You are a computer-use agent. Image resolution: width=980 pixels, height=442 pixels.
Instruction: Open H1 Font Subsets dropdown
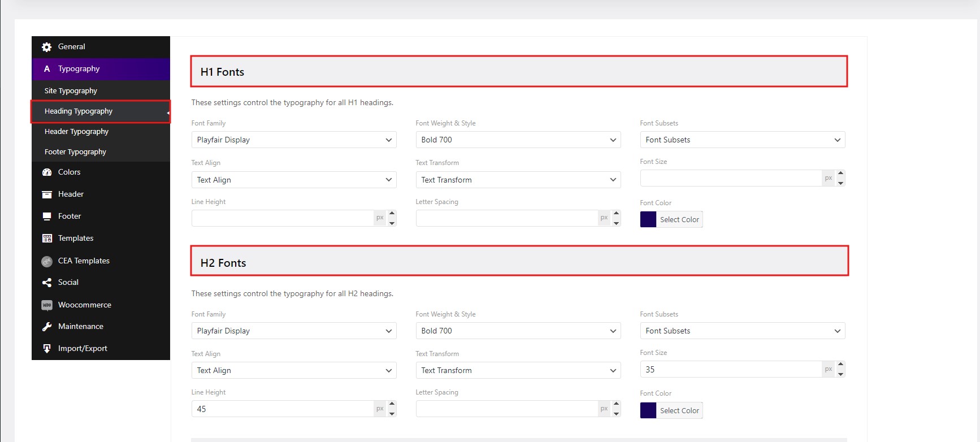[743, 140]
